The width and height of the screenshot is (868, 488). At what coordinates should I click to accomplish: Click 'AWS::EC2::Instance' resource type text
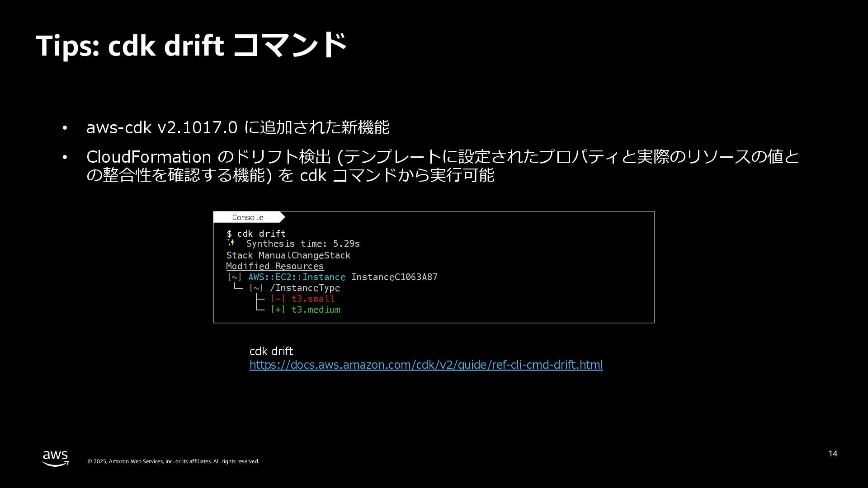[x=297, y=277]
